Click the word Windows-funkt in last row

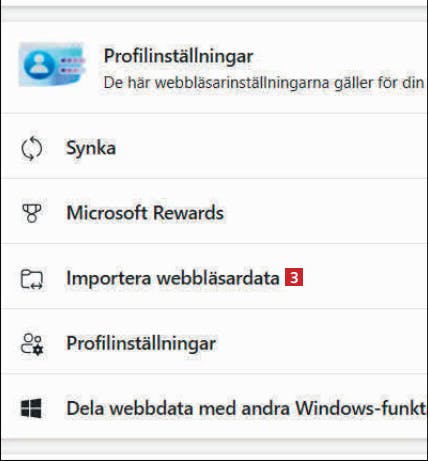click(360, 408)
